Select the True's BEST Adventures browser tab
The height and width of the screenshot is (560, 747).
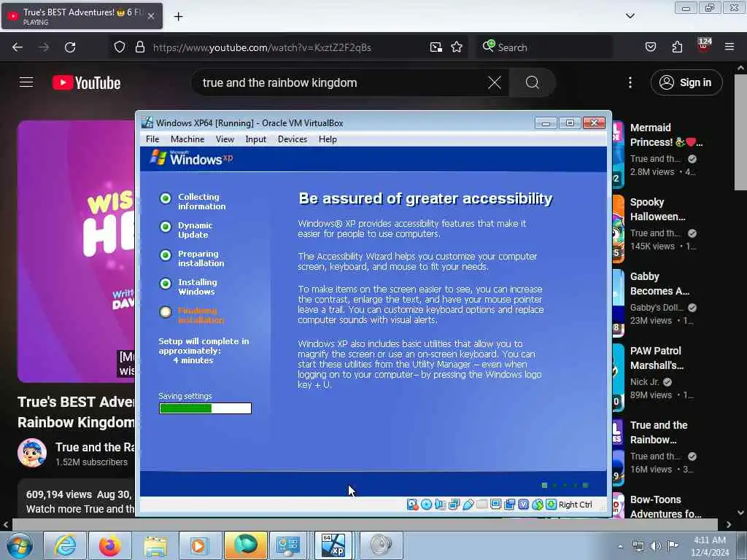click(x=82, y=16)
